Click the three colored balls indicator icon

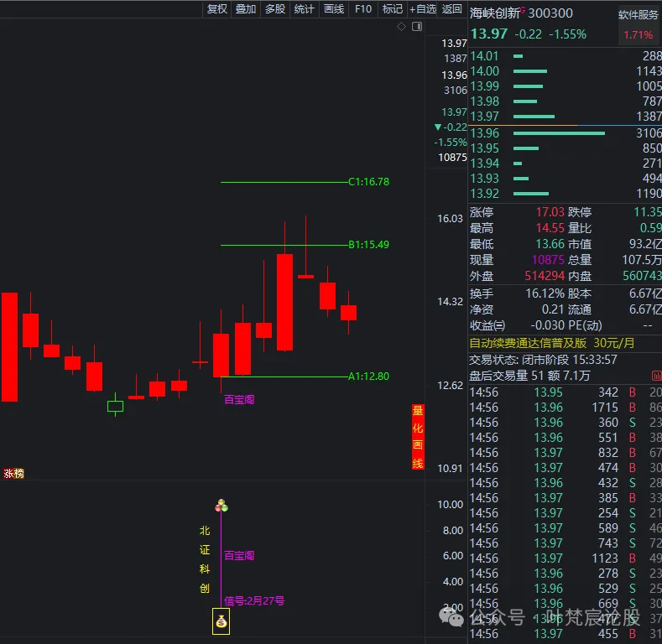222,506
